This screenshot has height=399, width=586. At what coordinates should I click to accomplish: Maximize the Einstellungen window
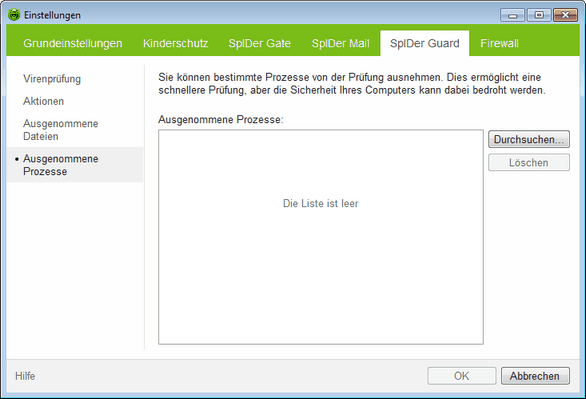point(539,15)
